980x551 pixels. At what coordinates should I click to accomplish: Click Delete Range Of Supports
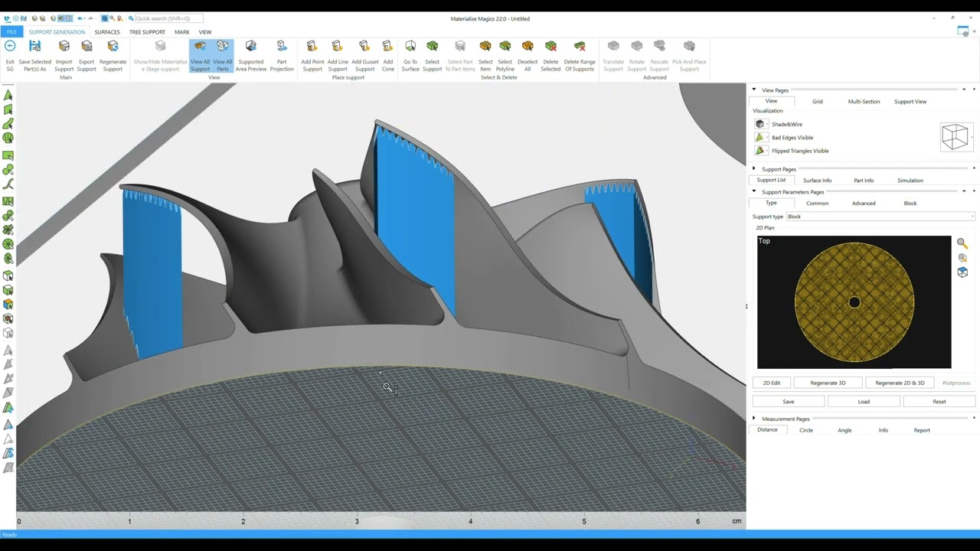click(580, 57)
